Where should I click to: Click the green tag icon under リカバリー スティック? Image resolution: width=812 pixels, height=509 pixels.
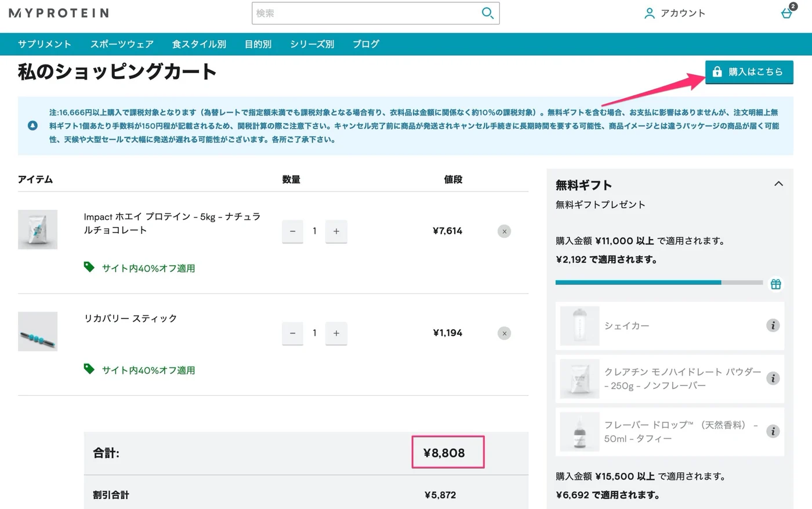(89, 369)
